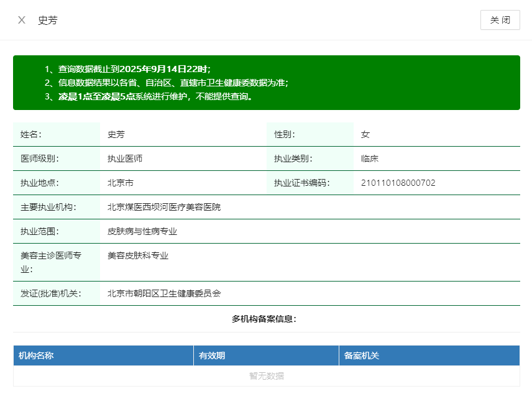Click the X icon beside the title

coord(22,20)
